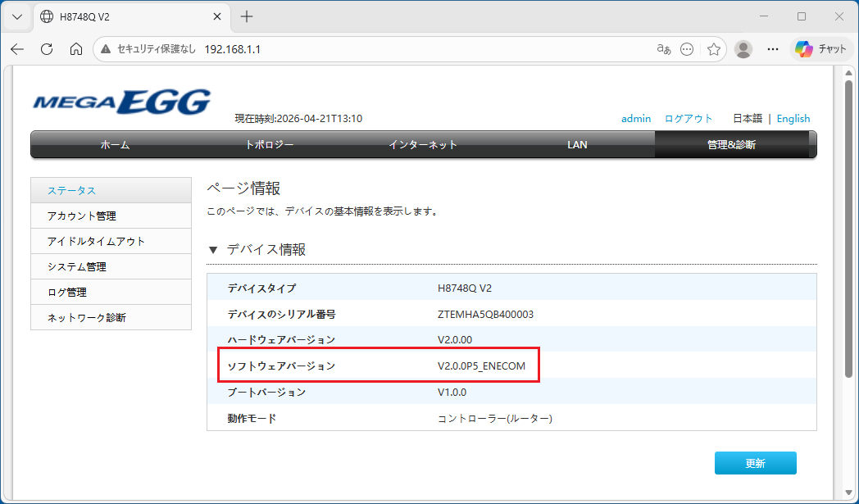The height and width of the screenshot is (504, 859).
Task: Click serial number ZTEMHA5QB400003
Action: [485, 315]
